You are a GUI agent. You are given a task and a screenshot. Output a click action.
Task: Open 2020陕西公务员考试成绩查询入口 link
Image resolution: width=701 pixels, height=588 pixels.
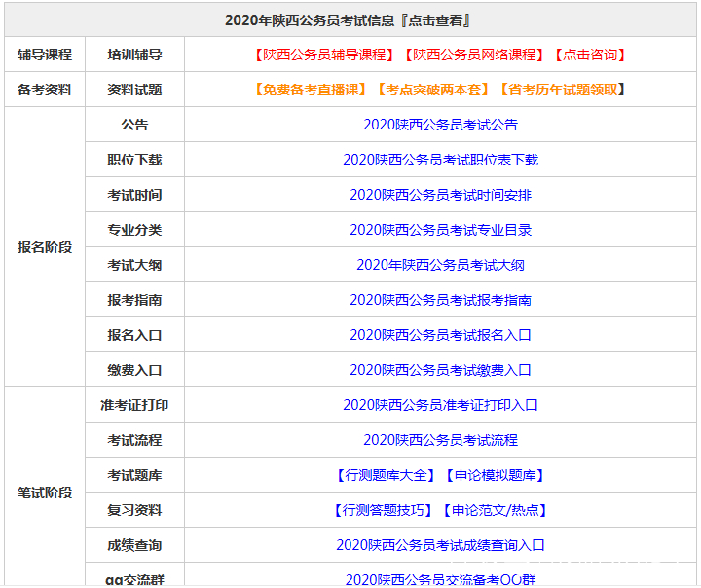pos(440,545)
